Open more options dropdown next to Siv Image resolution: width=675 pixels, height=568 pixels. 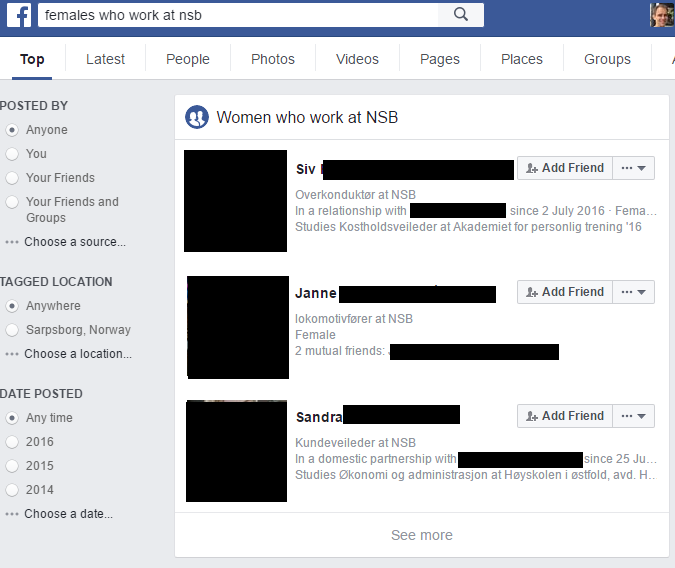(633, 168)
